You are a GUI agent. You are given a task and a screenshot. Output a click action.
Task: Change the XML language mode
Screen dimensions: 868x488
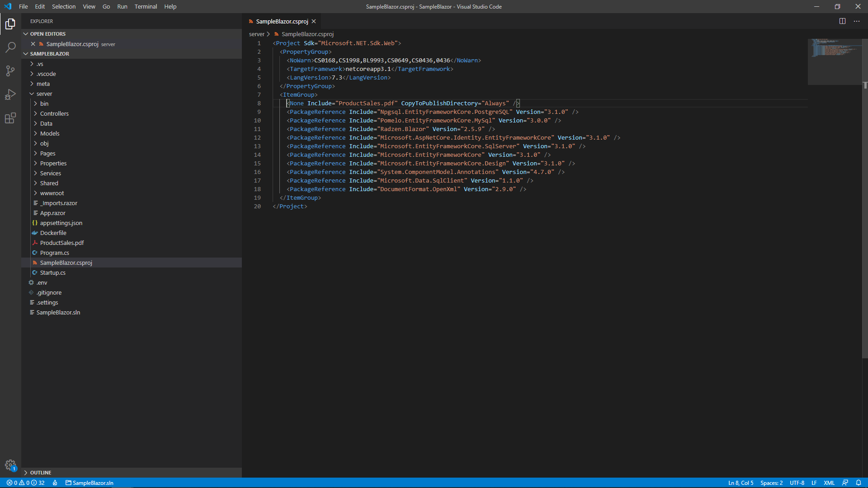pyautogui.click(x=829, y=483)
